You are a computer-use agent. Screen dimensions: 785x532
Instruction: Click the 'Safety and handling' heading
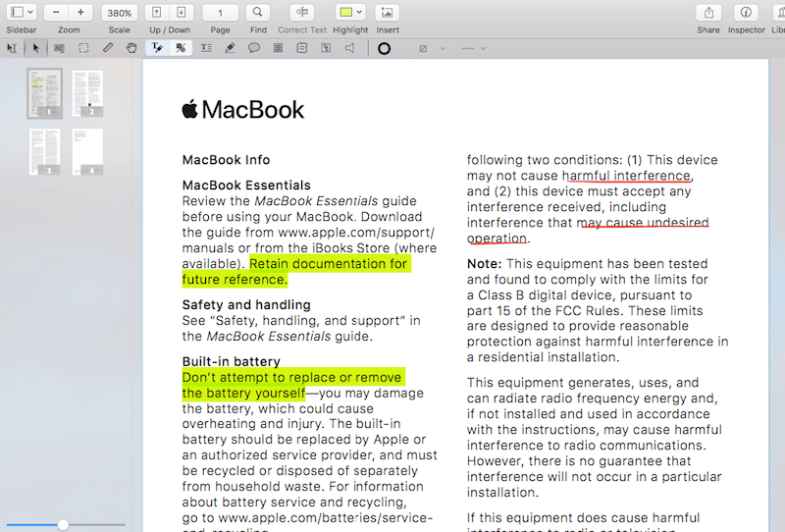(x=246, y=304)
